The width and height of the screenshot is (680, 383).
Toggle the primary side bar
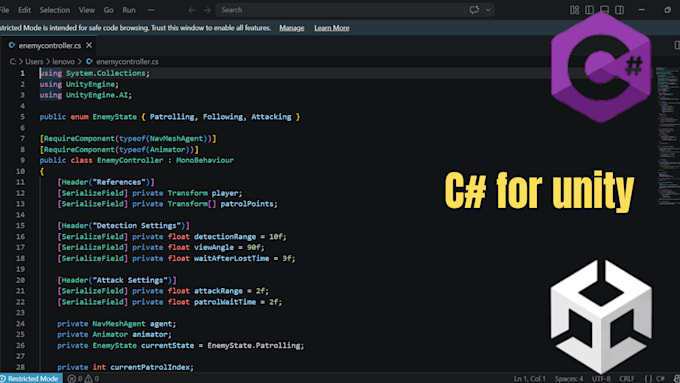589,10
